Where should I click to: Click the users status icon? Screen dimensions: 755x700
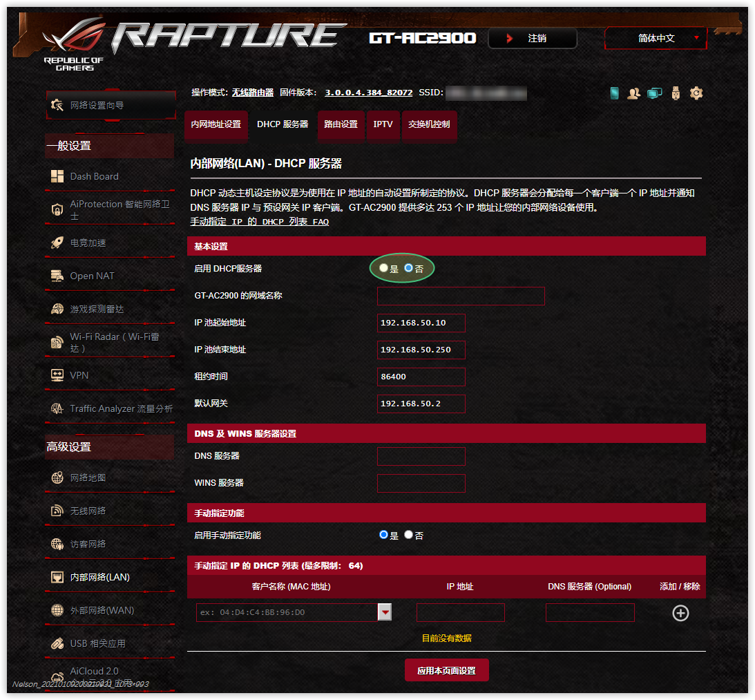click(x=633, y=93)
